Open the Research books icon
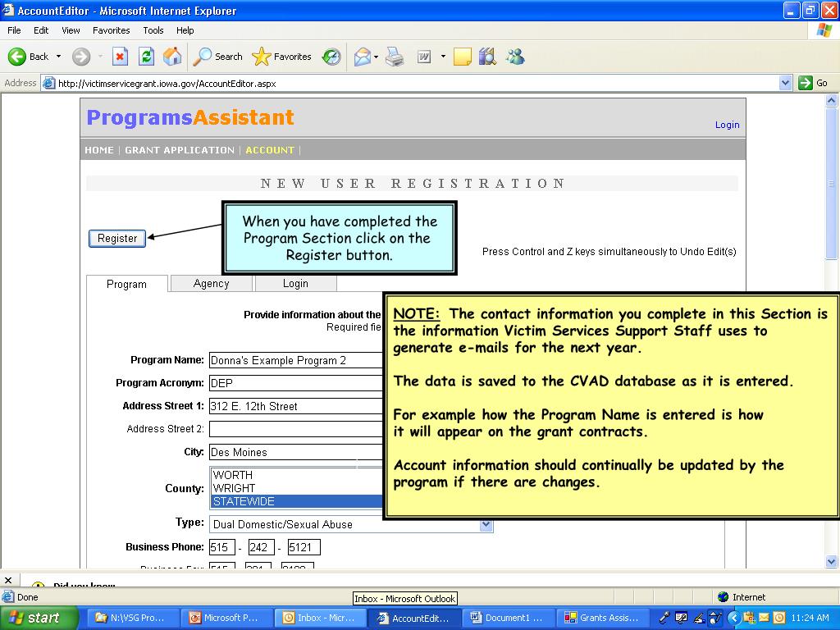This screenshot has width=840, height=630. pyautogui.click(x=487, y=57)
